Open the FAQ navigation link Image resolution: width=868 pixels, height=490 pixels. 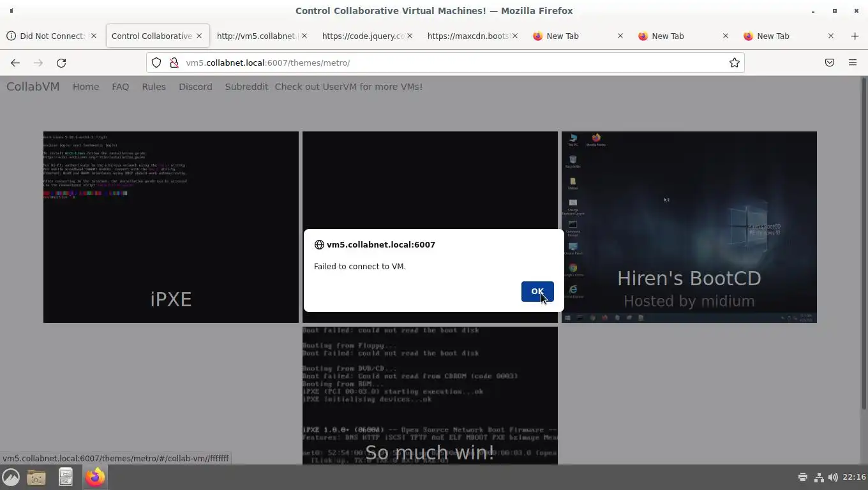coord(121,87)
